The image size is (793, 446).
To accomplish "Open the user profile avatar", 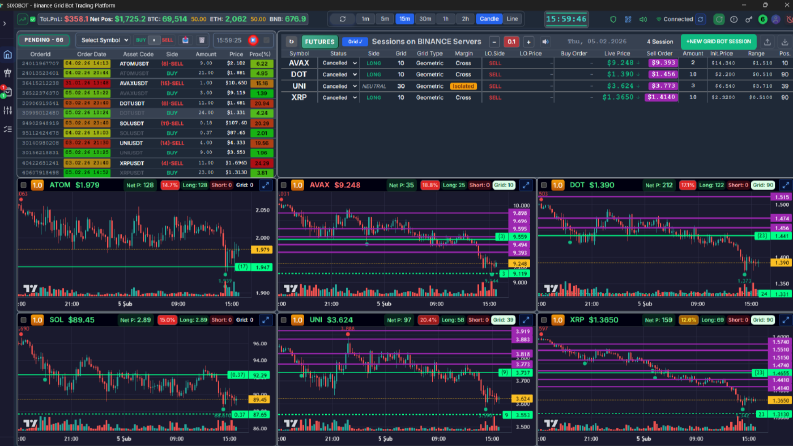I will point(776,20).
